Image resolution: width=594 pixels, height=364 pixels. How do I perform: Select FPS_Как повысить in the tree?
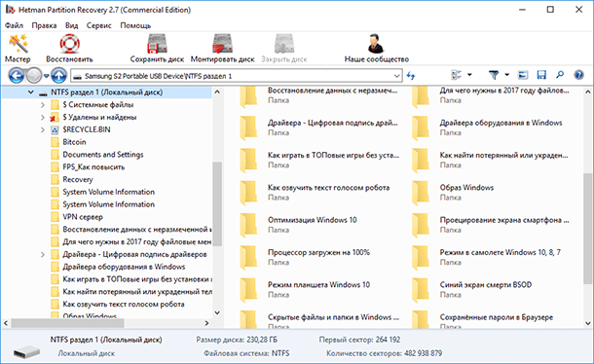93,167
